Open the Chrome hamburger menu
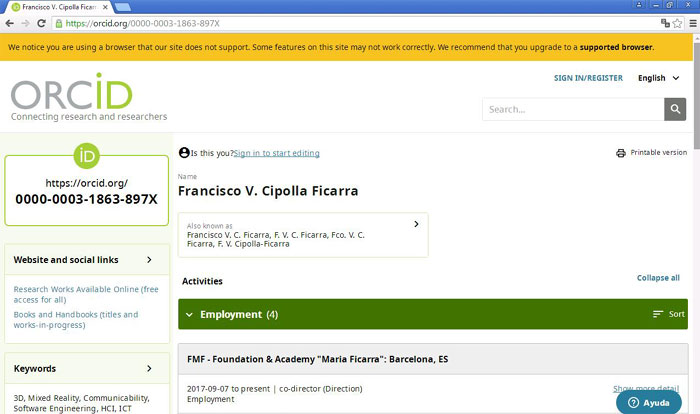 point(693,23)
